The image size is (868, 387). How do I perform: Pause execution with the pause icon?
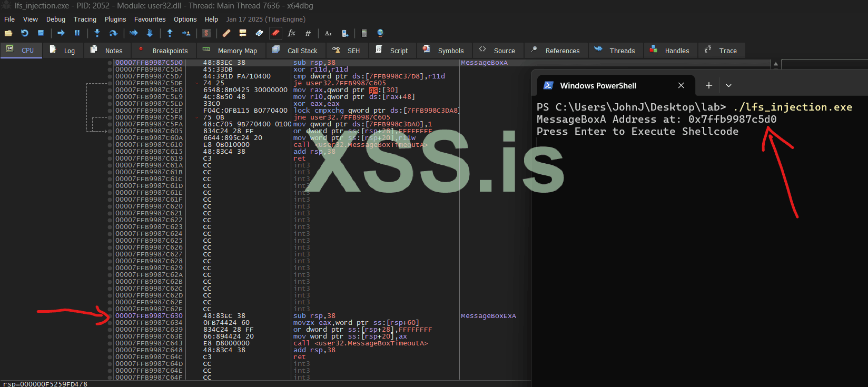(x=77, y=33)
